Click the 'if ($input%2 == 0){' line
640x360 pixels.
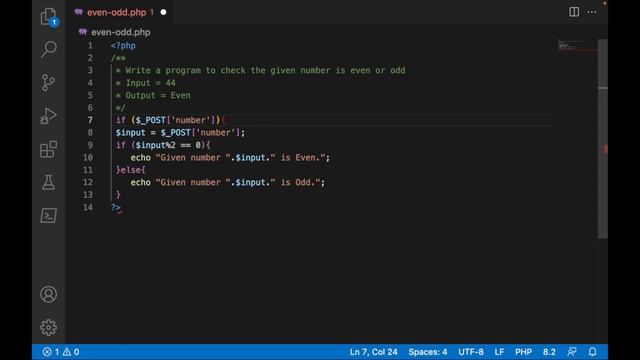pyautogui.click(x=163, y=145)
